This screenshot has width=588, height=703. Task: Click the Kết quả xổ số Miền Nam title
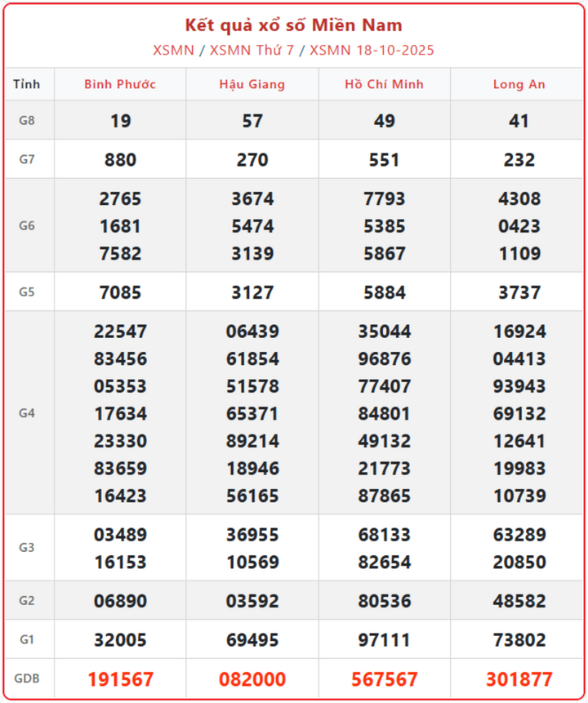point(293,26)
